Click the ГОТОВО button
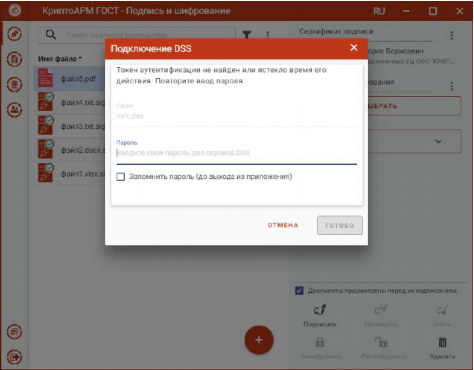This screenshot has height=370, width=474. point(340,225)
